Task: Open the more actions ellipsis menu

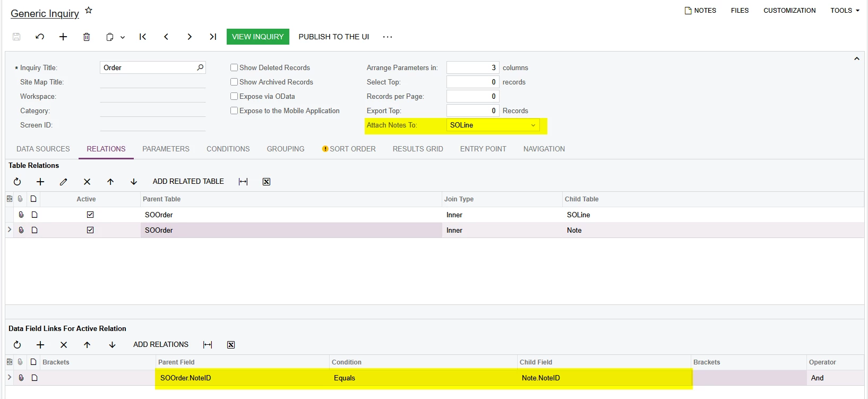Action: tap(388, 37)
